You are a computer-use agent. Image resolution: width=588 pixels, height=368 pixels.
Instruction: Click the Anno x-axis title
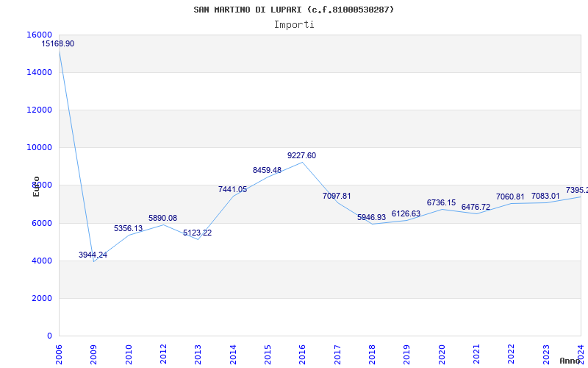571,361
